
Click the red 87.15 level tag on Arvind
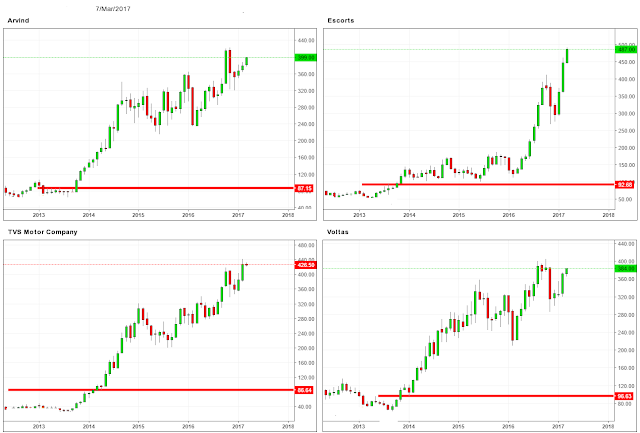coord(305,188)
